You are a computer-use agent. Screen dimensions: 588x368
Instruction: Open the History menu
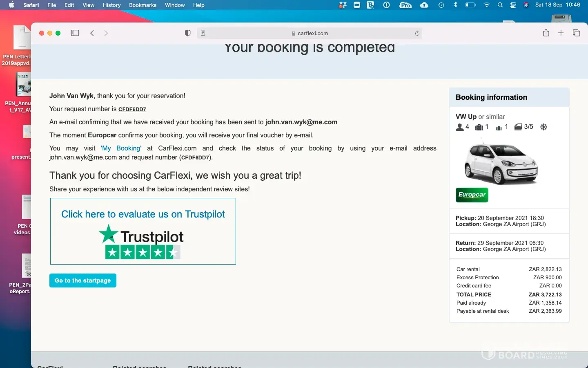111,5
